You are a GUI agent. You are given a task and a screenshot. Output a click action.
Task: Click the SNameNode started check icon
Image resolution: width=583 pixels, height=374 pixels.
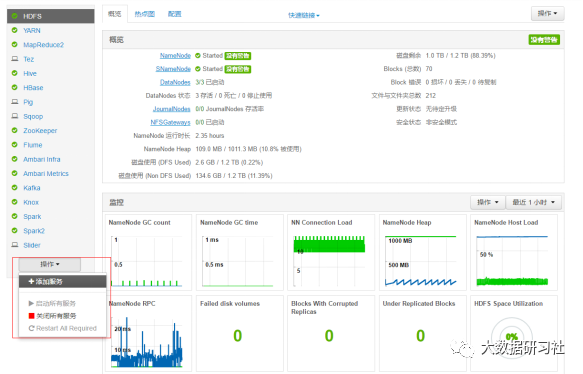pos(198,69)
